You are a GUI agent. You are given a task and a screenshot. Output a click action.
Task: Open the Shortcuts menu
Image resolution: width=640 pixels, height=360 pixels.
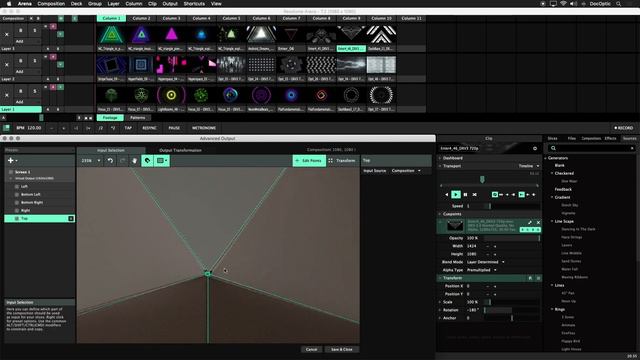194,4
